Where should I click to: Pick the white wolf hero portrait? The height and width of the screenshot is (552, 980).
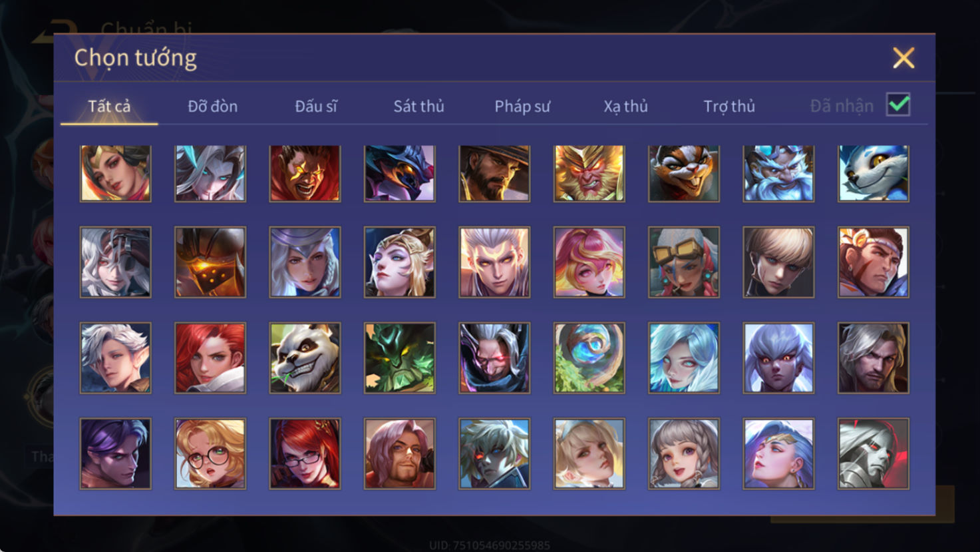873,173
